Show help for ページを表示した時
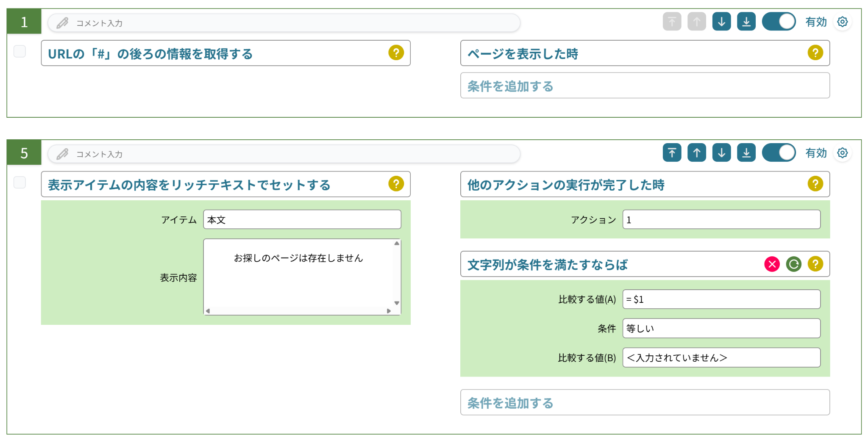The width and height of the screenshot is (868, 443). click(815, 53)
